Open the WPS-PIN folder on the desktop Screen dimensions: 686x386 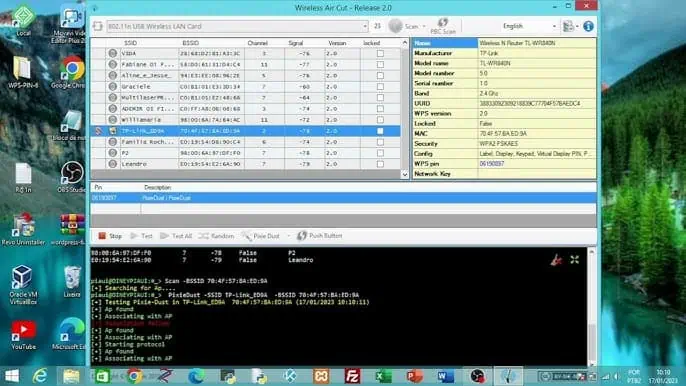pyautogui.click(x=23, y=72)
